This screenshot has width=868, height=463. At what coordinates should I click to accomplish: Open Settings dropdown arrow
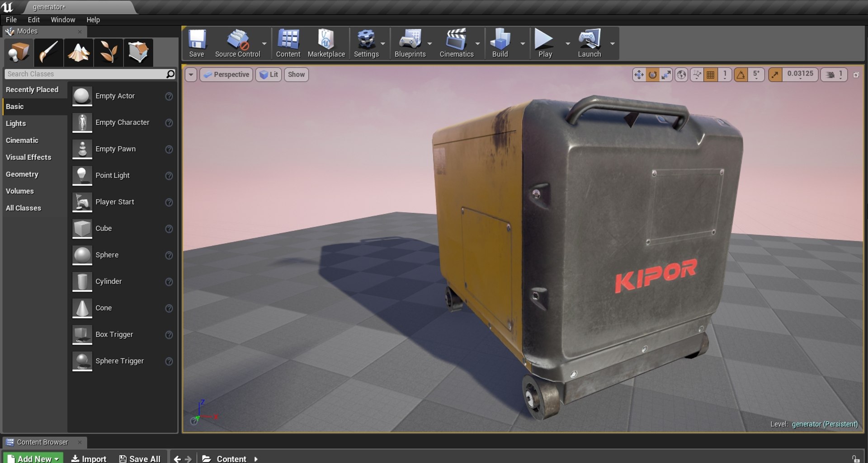click(383, 44)
